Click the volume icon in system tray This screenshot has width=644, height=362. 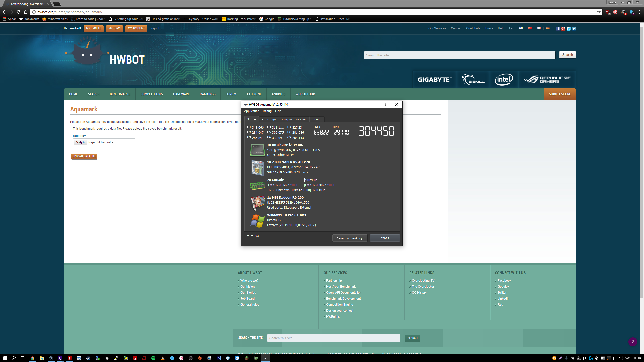pyautogui.click(x=620, y=358)
